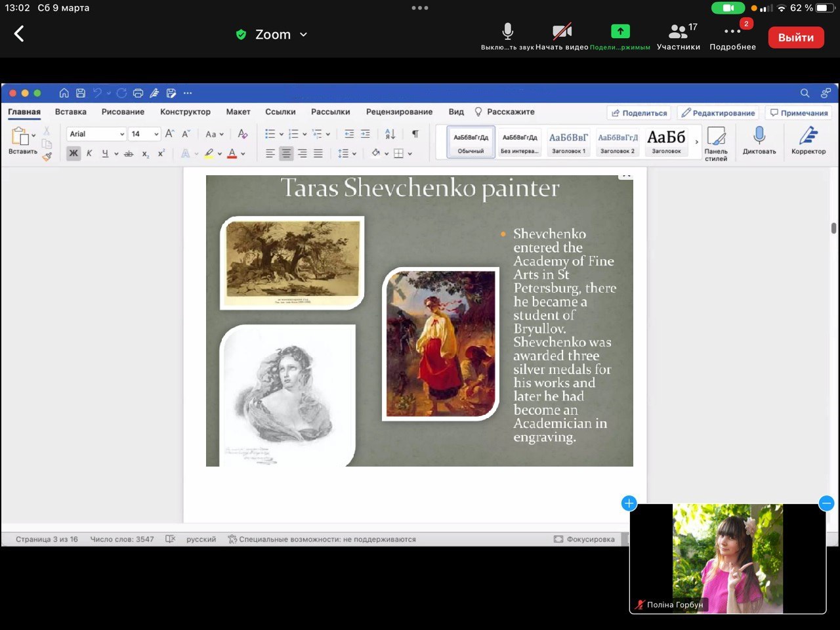Open the Participants list
The height and width of the screenshot is (630, 840).
tap(679, 37)
